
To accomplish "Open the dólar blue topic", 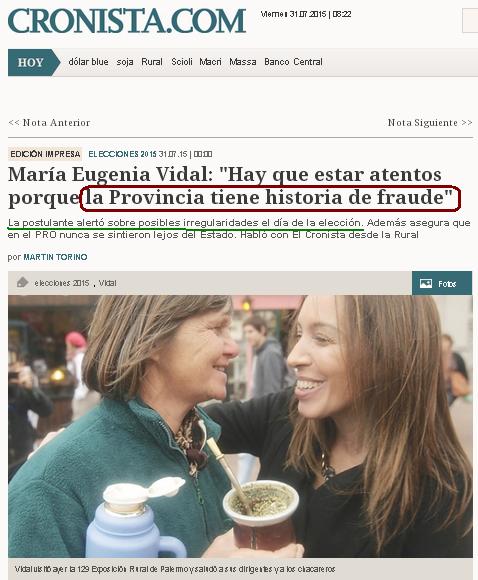I will (88, 62).
